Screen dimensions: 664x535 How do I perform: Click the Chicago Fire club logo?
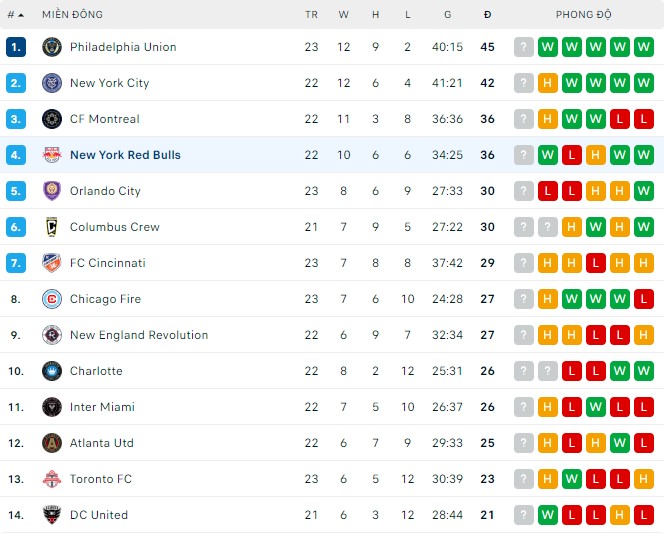pos(52,299)
